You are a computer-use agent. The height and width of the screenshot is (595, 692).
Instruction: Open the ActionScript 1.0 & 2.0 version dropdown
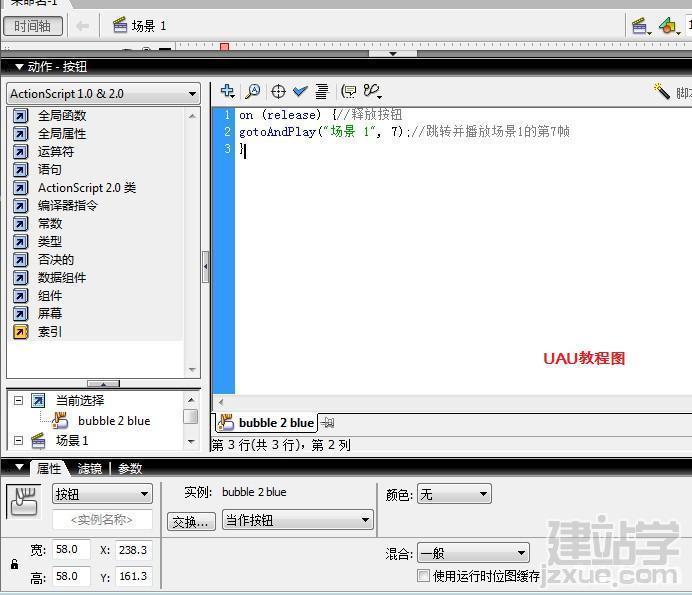click(103, 94)
